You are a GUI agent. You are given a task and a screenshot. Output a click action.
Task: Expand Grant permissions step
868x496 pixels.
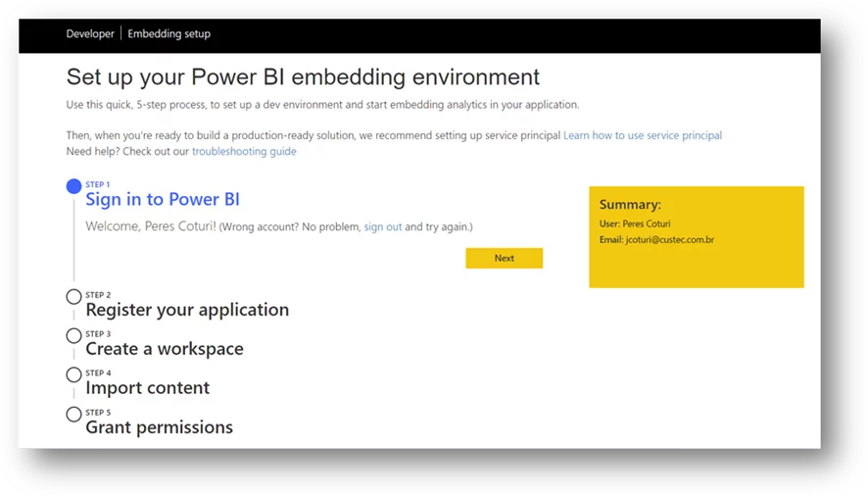pos(159,427)
